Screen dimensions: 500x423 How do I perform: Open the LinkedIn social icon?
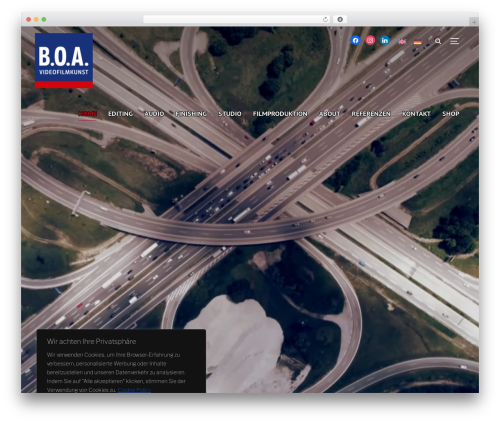pyautogui.click(x=385, y=40)
